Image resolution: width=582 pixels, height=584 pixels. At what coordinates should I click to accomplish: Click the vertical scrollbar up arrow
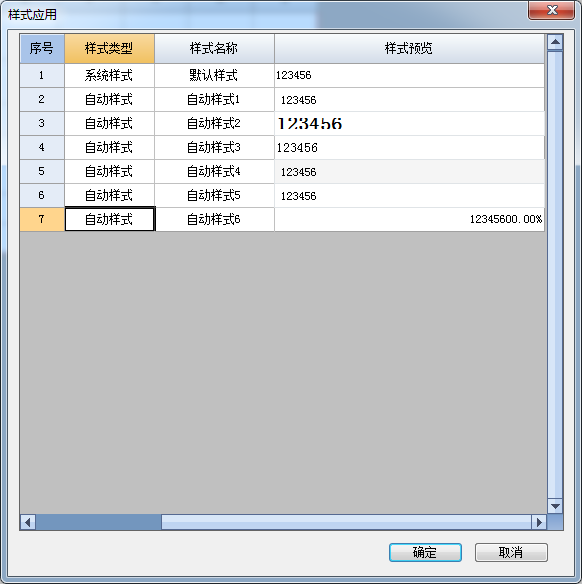pos(555,42)
